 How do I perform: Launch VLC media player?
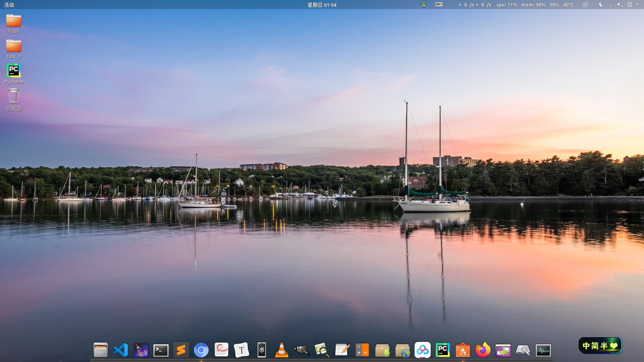(x=282, y=350)
